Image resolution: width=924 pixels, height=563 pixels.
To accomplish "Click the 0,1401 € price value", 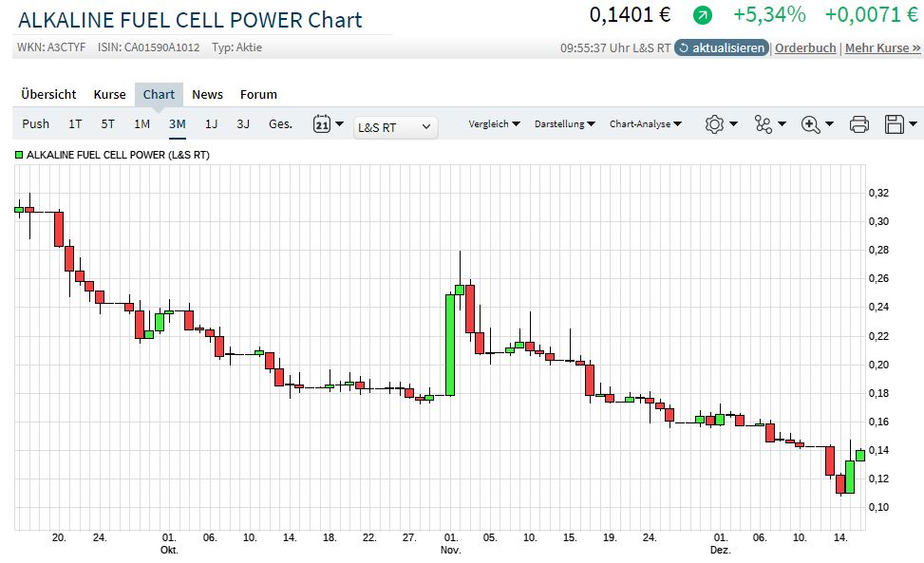I will point(630,14).
